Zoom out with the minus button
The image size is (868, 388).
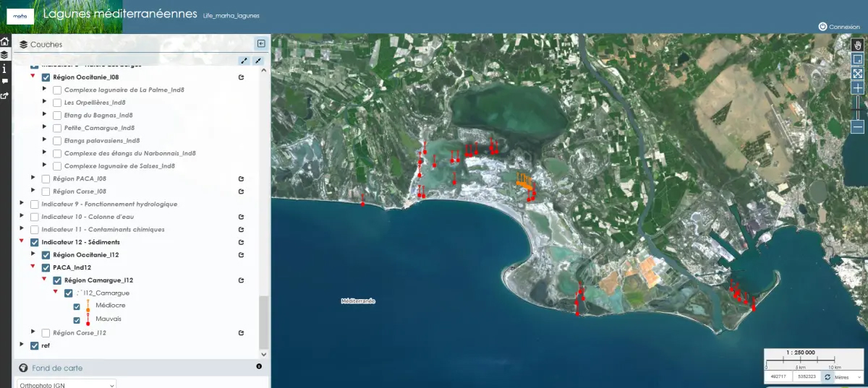pos(858,127)
